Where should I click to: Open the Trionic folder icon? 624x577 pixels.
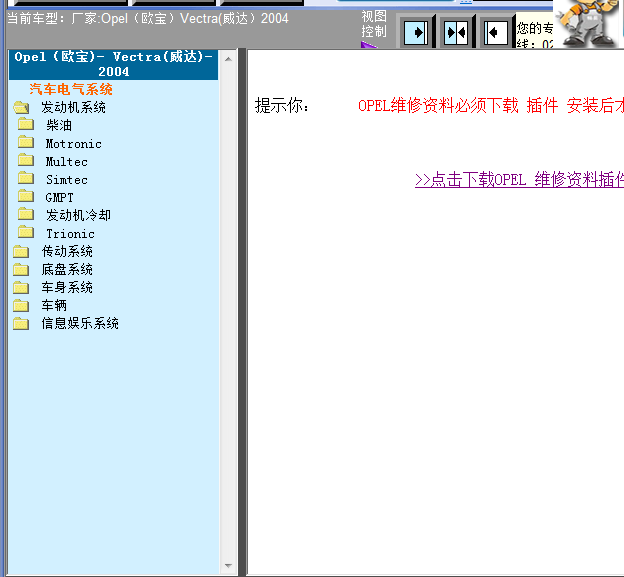coord(26,232)
